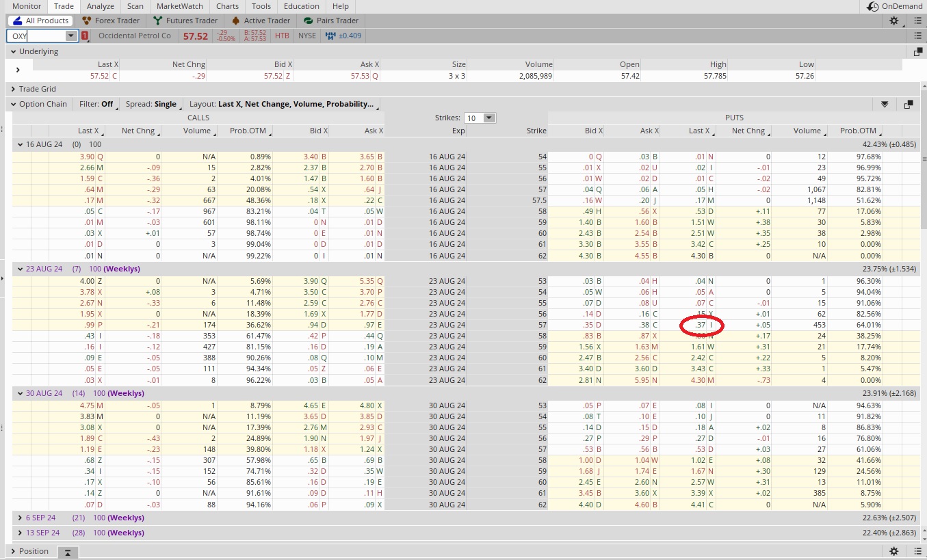Open the Pairs Trader sub-tab
Image resolution: width=927 pixels, height=560 pixels.
click(332, 21)
